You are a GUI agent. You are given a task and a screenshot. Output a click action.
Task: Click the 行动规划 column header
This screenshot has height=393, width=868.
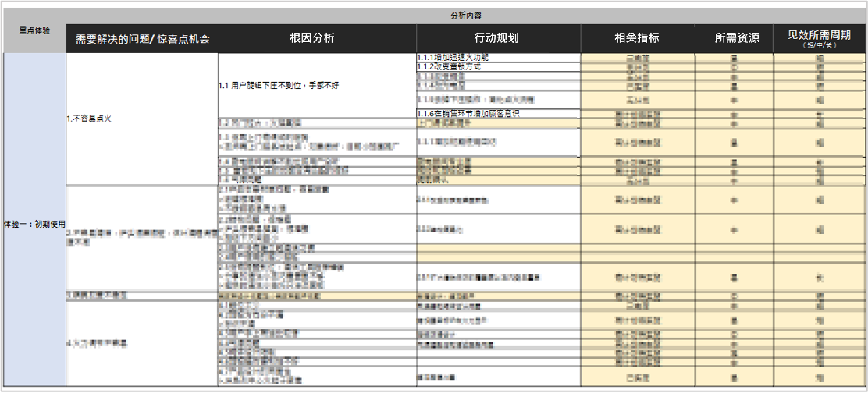[x=497, y=38]
